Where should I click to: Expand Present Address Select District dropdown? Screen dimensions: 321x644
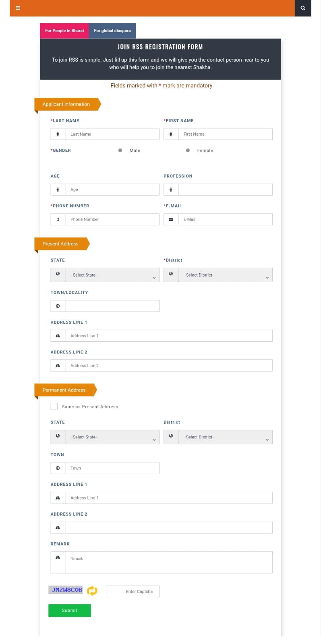pos(225,275)
